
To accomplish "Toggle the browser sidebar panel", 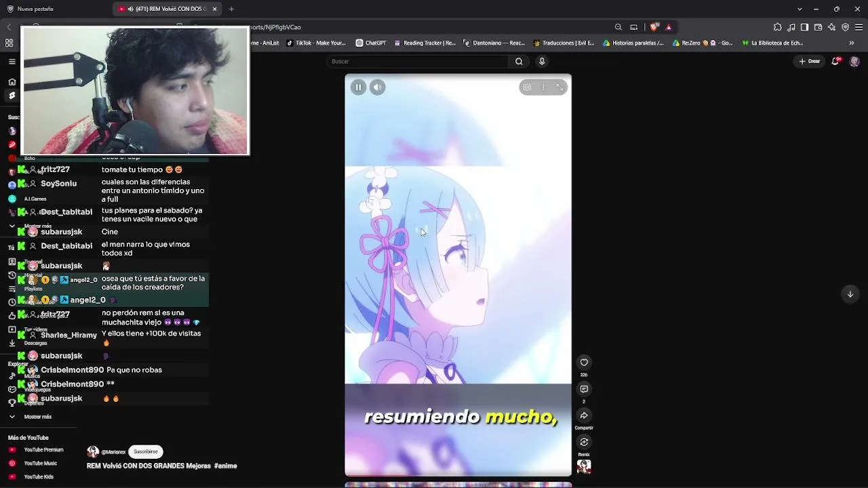I will pos(804,27).
